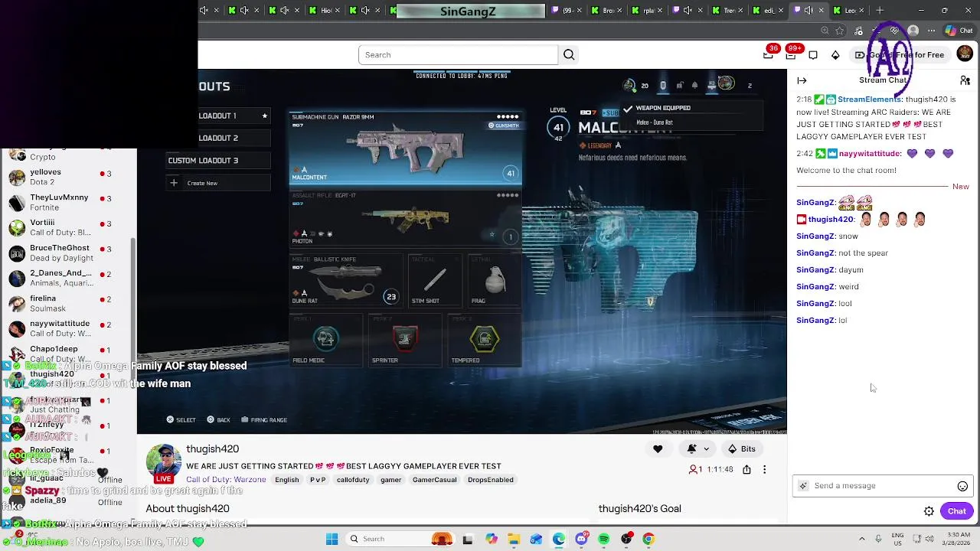
Task: Open the emoji picker in chat
Action: pyautogui.click(x=962, y=486)
